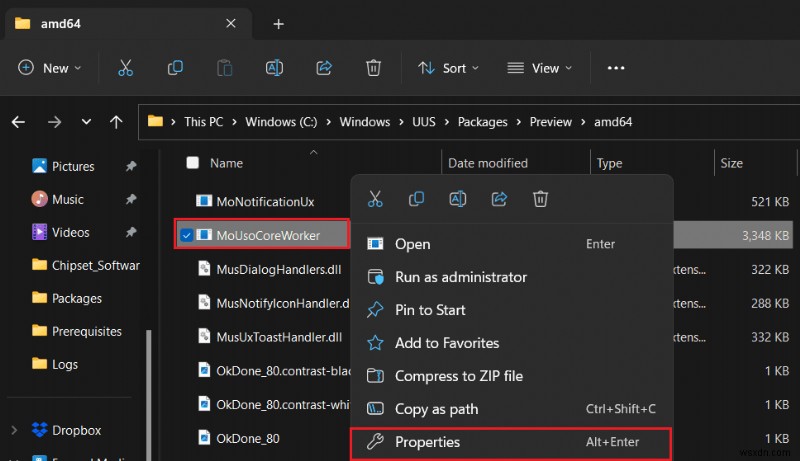Jump to Packages in the address bar

point(483,122)
